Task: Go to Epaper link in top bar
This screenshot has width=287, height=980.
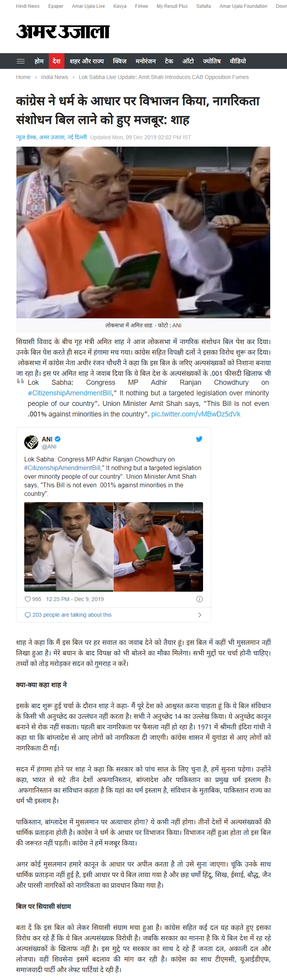Action: pos(56,6)
